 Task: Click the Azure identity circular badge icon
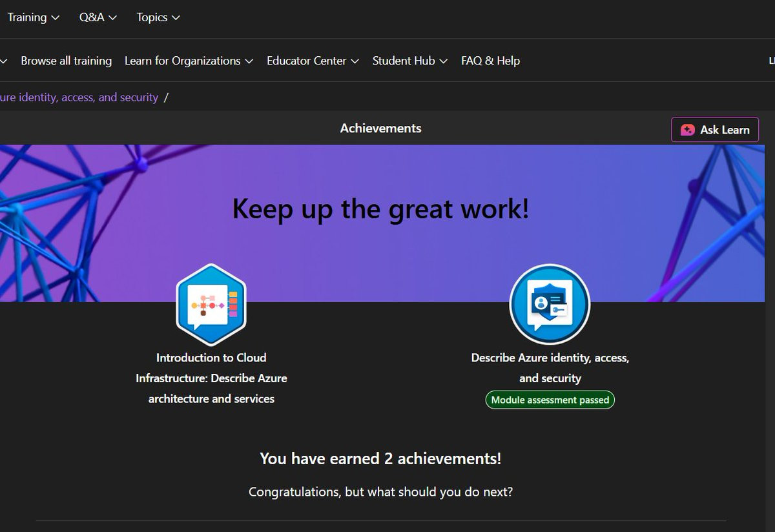pos(550,304)
